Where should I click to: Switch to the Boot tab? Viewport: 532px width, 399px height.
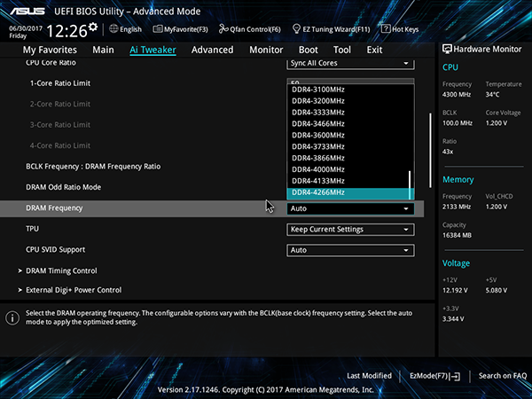pyautogui.click(x=308, y=50)
